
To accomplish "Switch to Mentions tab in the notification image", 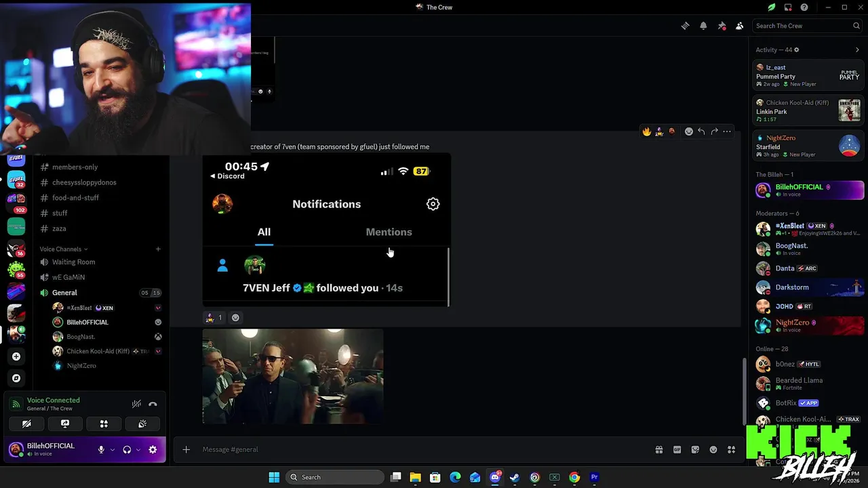I will pyautogui.click(x=389, y=232).
